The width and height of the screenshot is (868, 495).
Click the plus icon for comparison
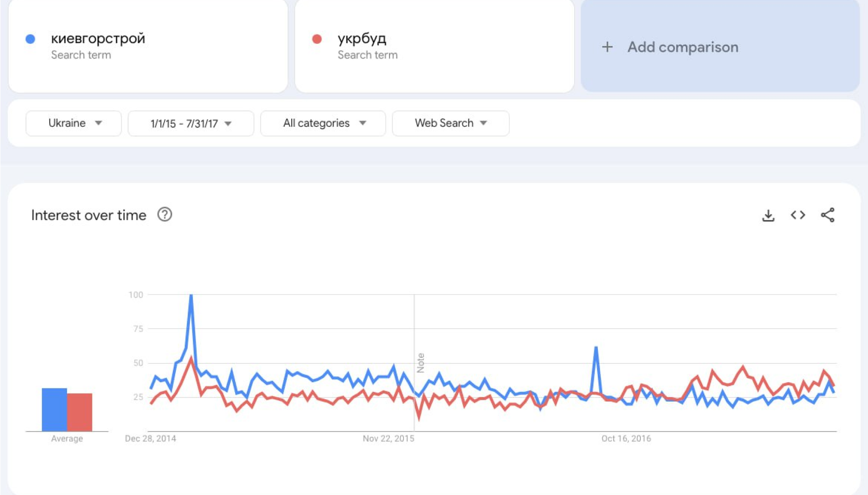[607, 47]
